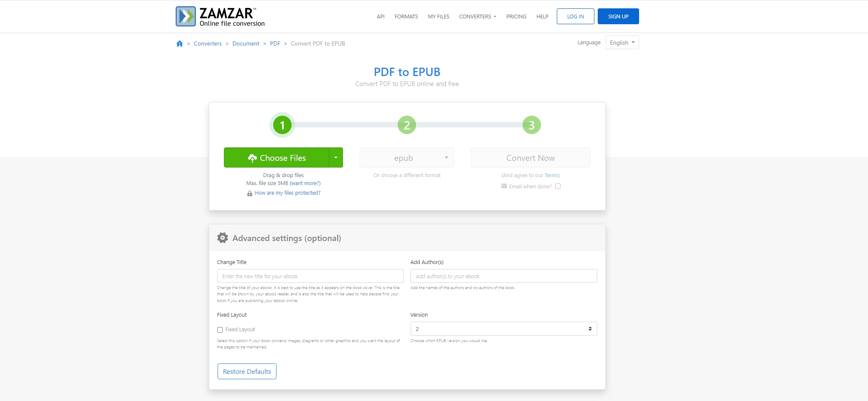
Task: Click step 2 circle indicator
Action: 407,125
